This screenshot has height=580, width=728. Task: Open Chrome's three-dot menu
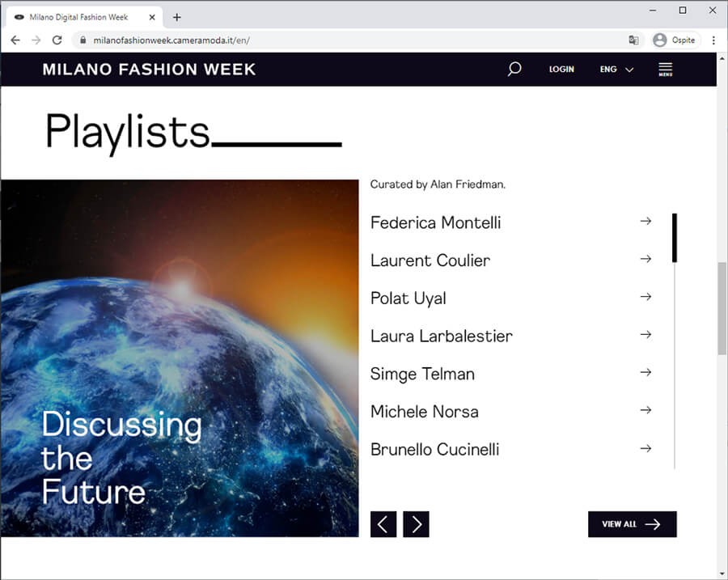click(713, 40)
